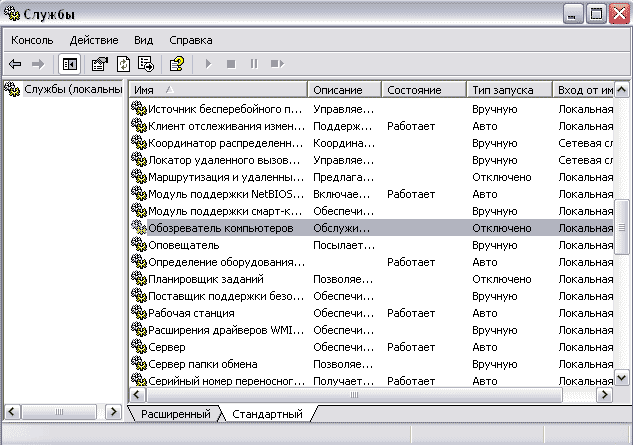Click Вручную in Сервер папки обмена row
The height and width of the screenshot is (445, 633).
tap(495, 364)
